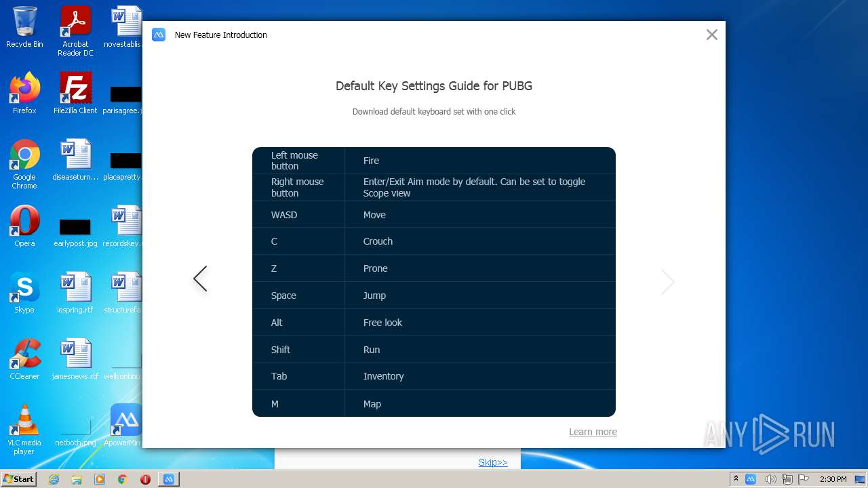The width and height of the screenshot is (868, 488).
Task: Click the 'Default Key Settings Guide for PUBG' heading
Action: click(x=434, y=86)
